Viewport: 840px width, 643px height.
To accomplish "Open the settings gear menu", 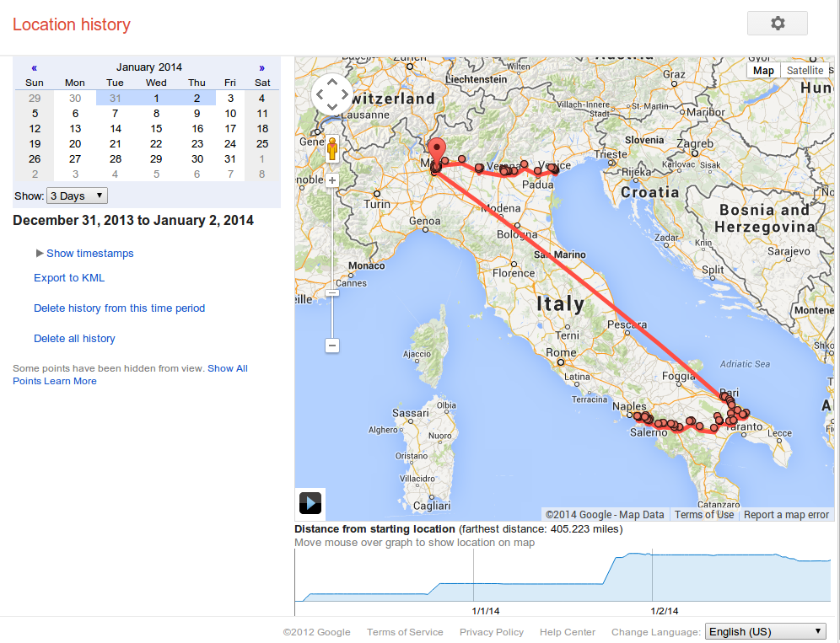I will [778, 23].
